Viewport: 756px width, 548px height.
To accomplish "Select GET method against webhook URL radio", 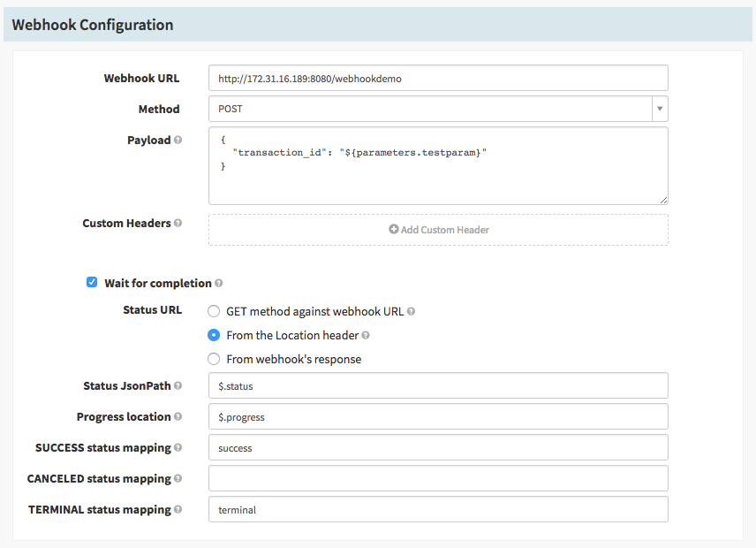I will [x=214, y=311].
